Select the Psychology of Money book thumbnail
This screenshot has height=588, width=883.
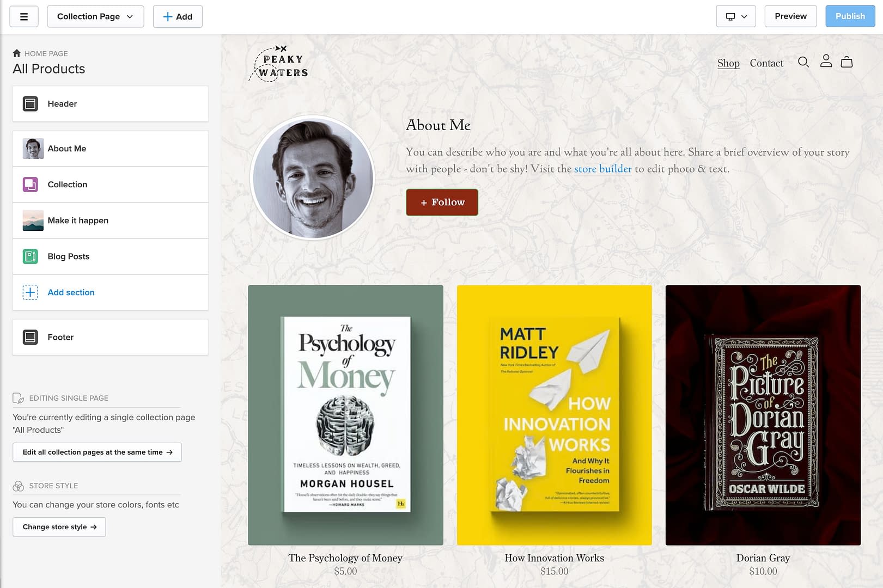point(345,415)
